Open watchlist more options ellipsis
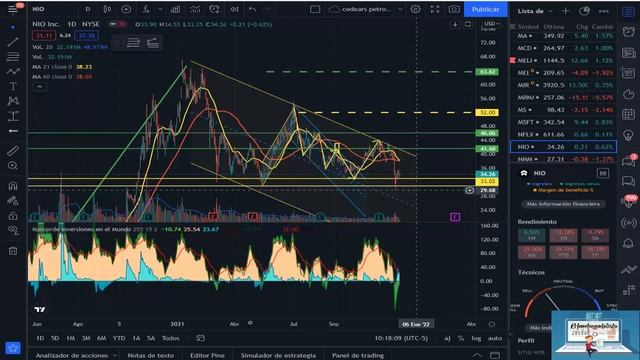This screenshot has height=360, width=640. 604,11
